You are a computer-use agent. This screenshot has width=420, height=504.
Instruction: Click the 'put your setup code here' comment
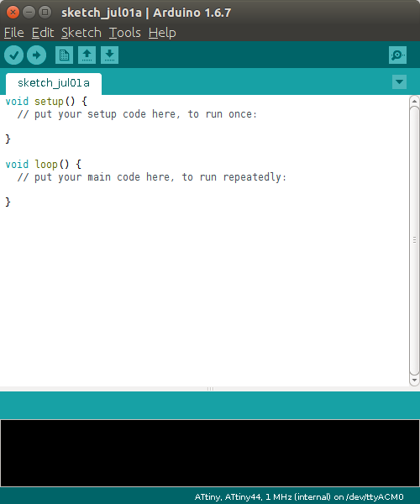[x=137, y=114]
